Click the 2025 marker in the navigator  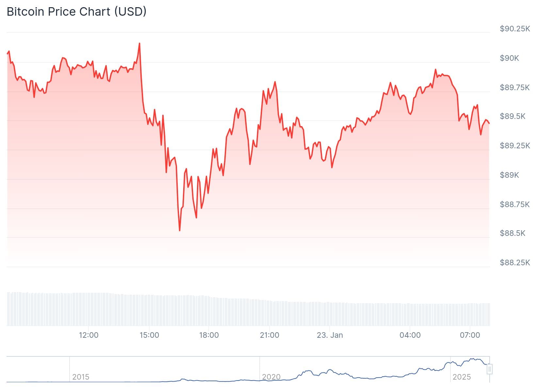[462, 377]
